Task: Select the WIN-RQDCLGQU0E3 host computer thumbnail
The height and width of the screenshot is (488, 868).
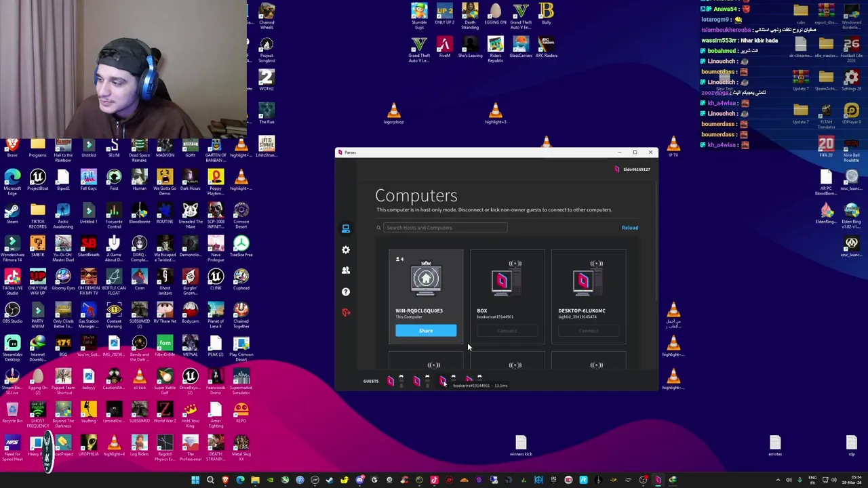Action: (426, 278)
